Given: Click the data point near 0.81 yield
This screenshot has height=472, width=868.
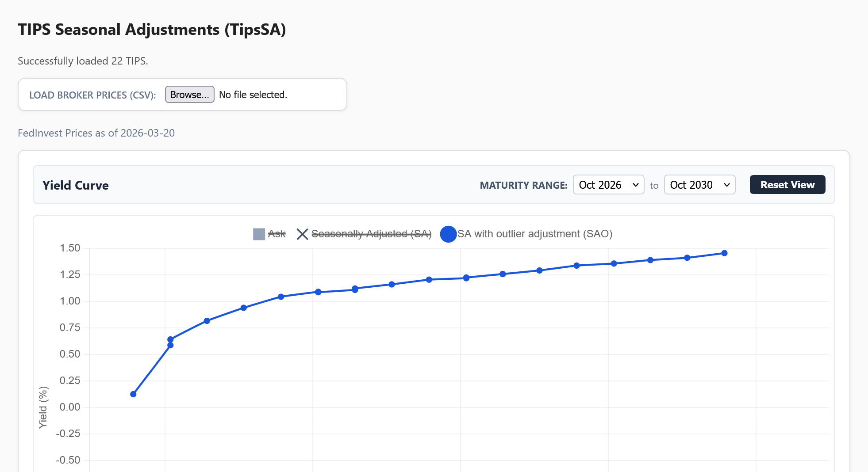Looking at the screenshot, I should pos(207,321).
